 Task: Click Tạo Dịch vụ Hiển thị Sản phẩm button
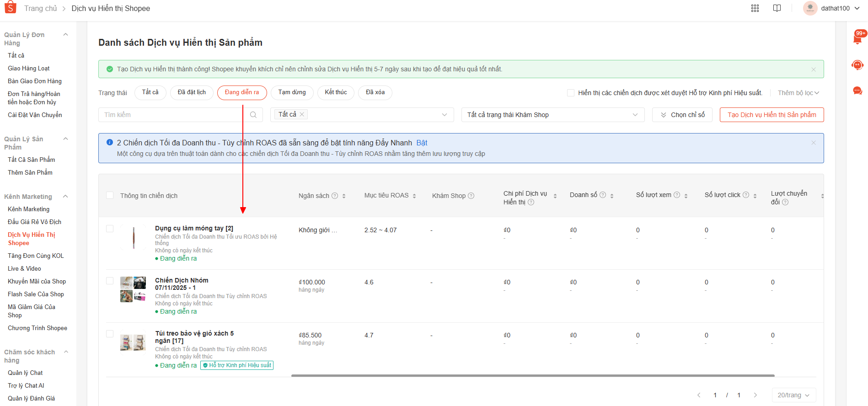pyautogui.click(x=772, y=115)
